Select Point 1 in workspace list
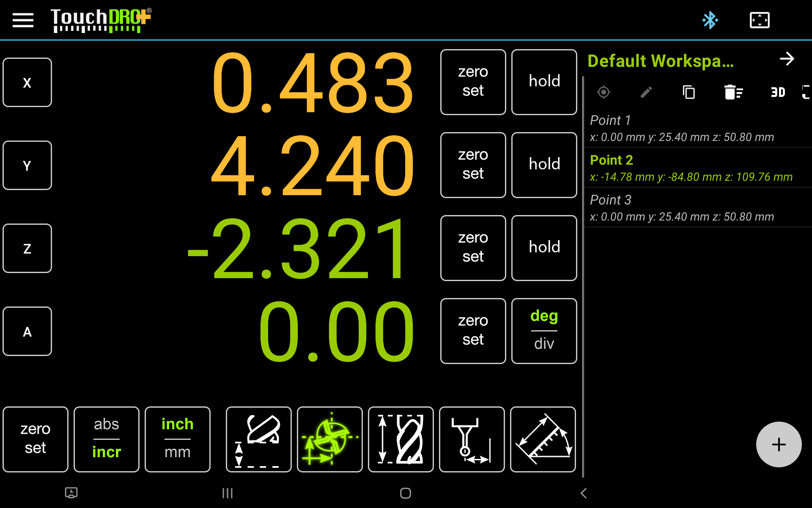 (x=698, y=128)
